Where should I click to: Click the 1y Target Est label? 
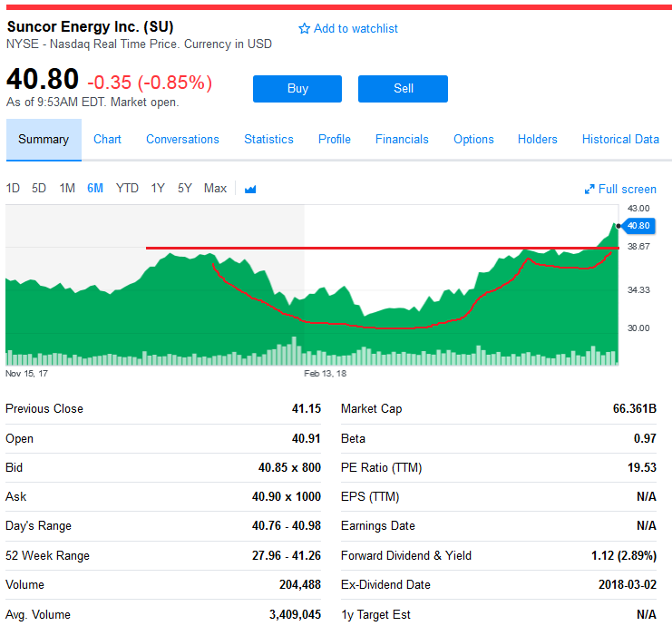click(375, 615)
